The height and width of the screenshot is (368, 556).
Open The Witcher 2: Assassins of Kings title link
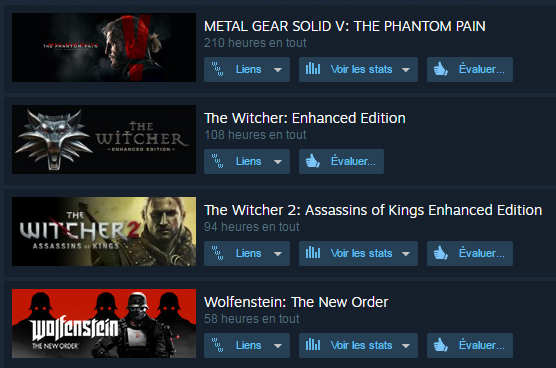click(x=373, y=210)
